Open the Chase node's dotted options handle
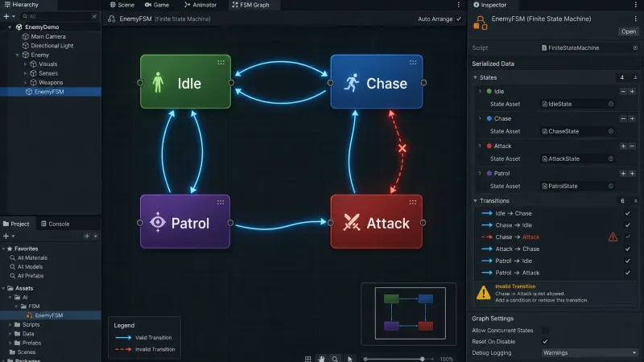This screenshot has width=644, height=362. pyautogui.click(x=413, y=63)
